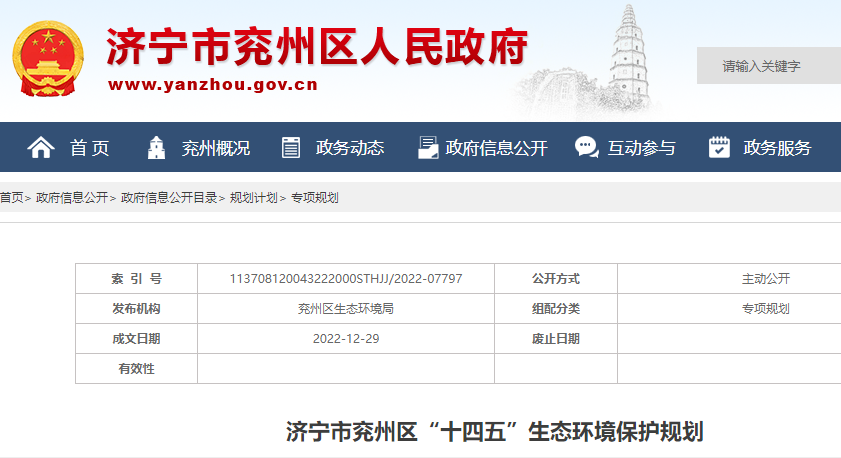Navigate to 政务服务 menu item
841x458 pixels.
click(x=777, y=148)
